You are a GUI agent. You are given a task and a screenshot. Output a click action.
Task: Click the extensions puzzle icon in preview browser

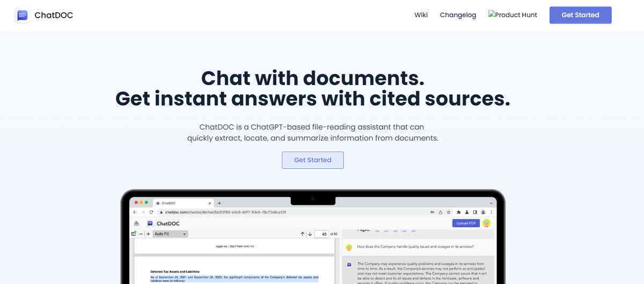[458, 212]
